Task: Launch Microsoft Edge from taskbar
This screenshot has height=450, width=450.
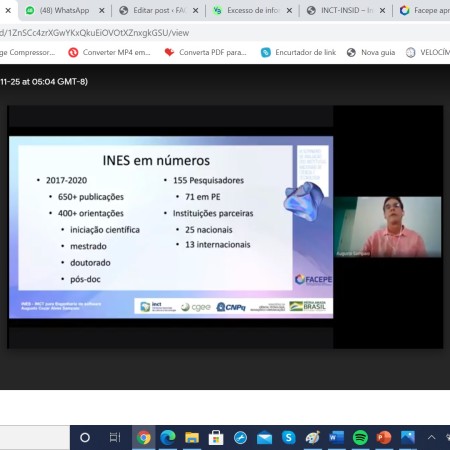Action: coord(168,437)
